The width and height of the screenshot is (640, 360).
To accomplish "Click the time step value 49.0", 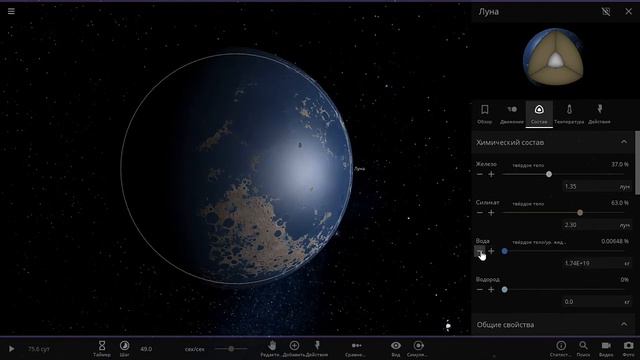I will pos(146,349).
